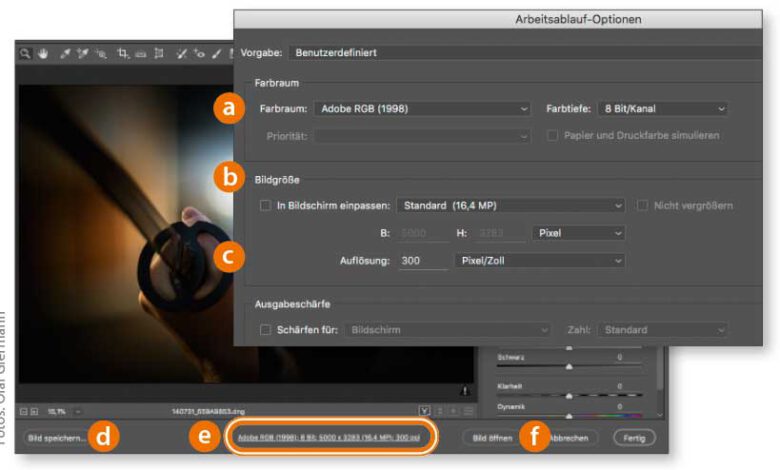The image size is (780, 470).
Task: Click the Auflösung input field
Action: click(421, 260)
